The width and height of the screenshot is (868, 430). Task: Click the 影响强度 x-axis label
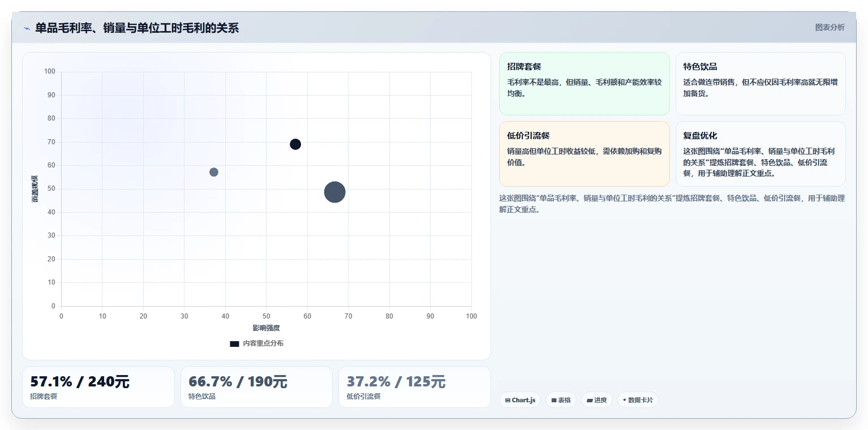(266, 328)
